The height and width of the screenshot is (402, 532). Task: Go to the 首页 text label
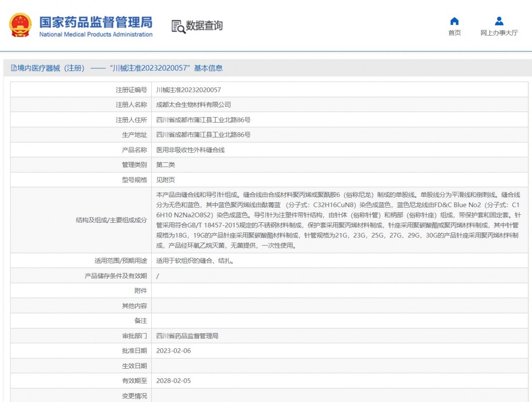(454, 33)
